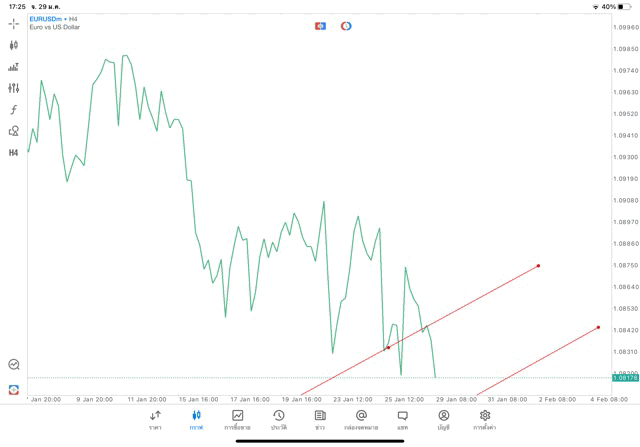The width and height of the screenshot is (640, 447).
Task: Toggle the blue-red one-click trading button
Action: (321, 26)
